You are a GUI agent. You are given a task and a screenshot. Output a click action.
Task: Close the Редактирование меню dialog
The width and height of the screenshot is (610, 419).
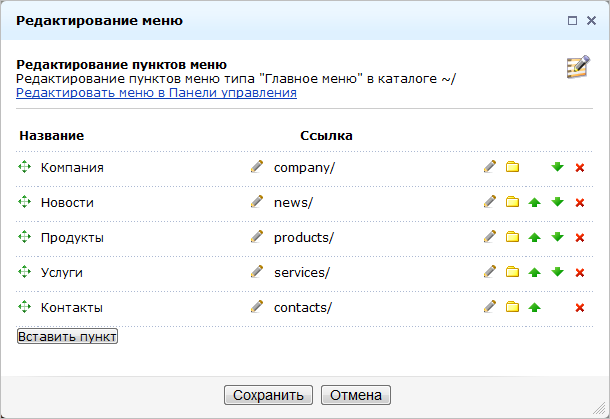pos(591,21)
